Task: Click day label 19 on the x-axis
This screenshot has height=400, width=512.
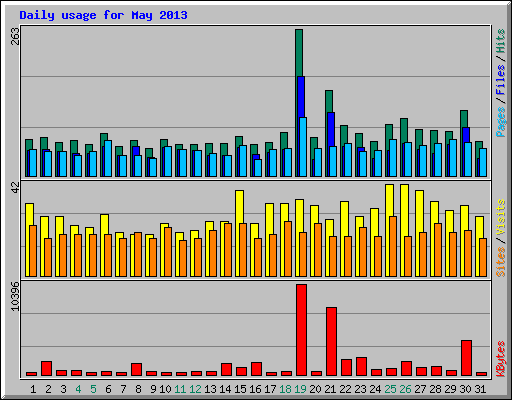Action: tap(300, 389)
